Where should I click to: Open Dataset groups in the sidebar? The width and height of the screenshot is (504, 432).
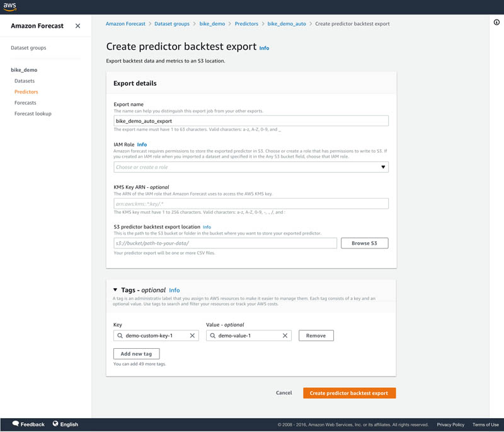(28, 47)
